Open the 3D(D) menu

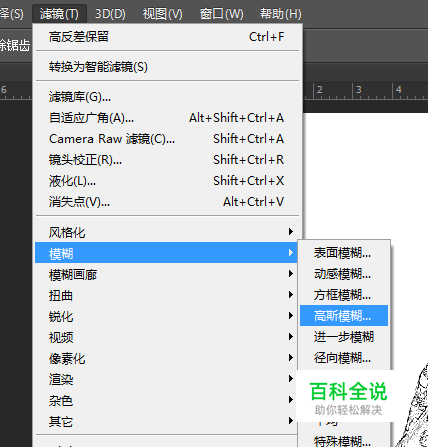tap(110, 14)
